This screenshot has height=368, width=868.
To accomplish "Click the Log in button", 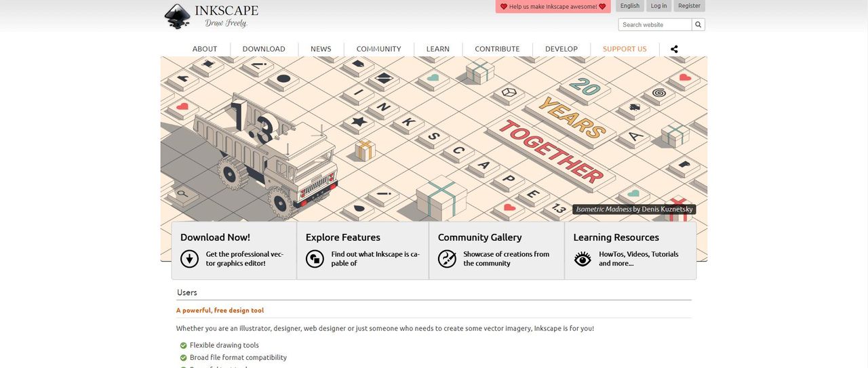I will pos(658,6).
